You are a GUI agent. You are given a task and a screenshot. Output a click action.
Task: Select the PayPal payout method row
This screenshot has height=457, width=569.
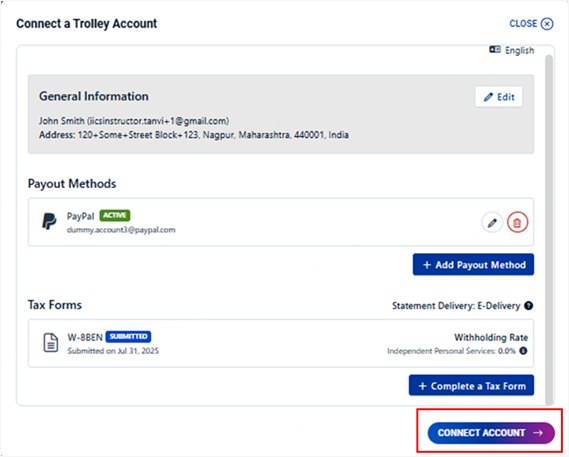pyautogui.click(x=281, y=222)
